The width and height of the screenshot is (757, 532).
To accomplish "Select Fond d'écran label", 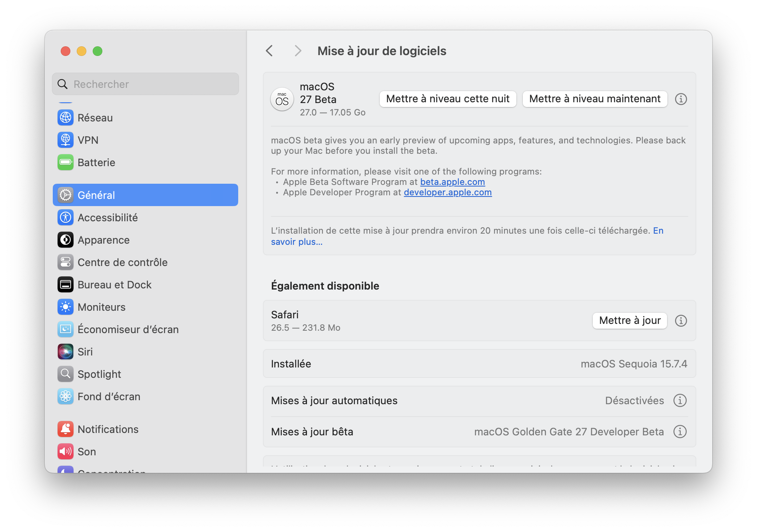I will [x=109, y=397].
